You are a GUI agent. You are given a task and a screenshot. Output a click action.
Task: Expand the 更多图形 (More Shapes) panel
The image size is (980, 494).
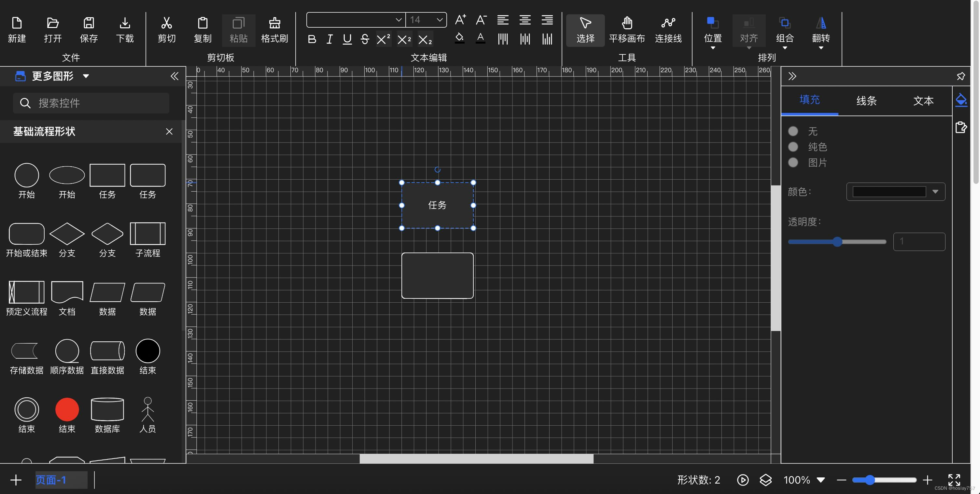(x=86, y=76)
